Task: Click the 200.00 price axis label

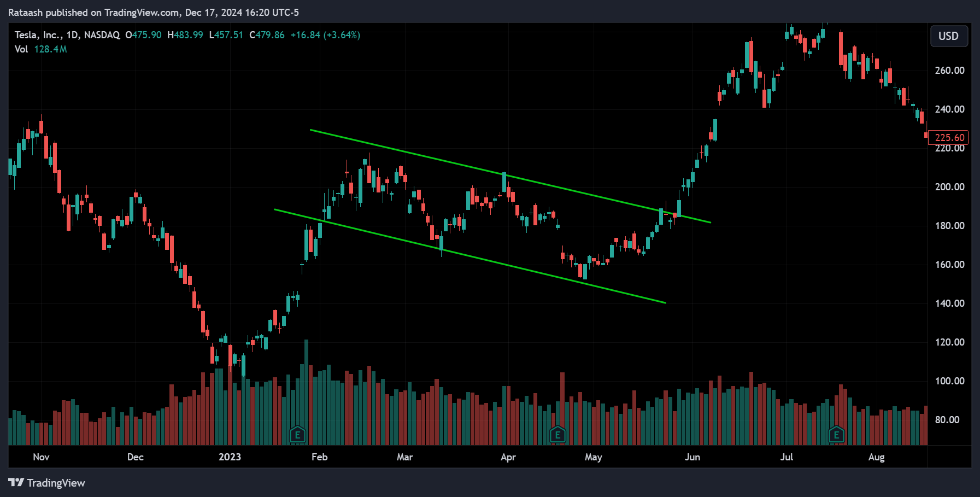Action: (949, 187)
